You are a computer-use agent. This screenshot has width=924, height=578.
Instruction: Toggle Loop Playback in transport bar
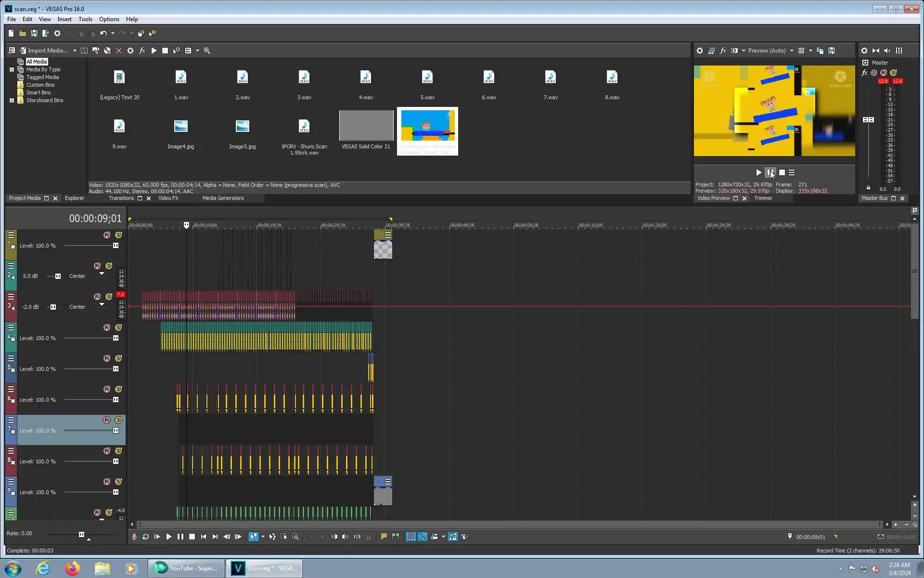[x=146, y=537]
